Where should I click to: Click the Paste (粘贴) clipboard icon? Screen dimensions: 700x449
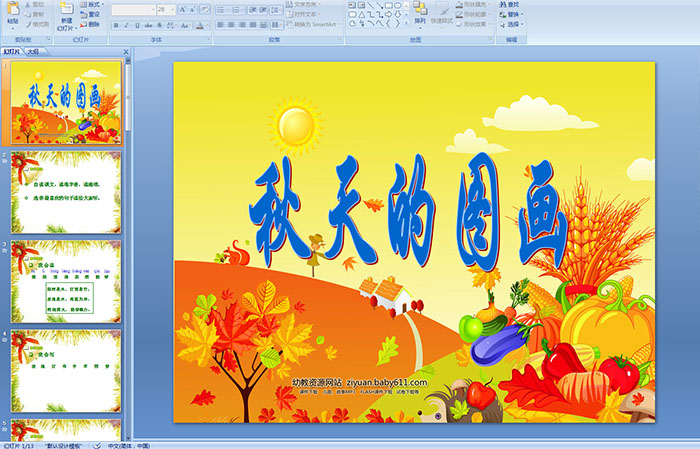[13, 9]
